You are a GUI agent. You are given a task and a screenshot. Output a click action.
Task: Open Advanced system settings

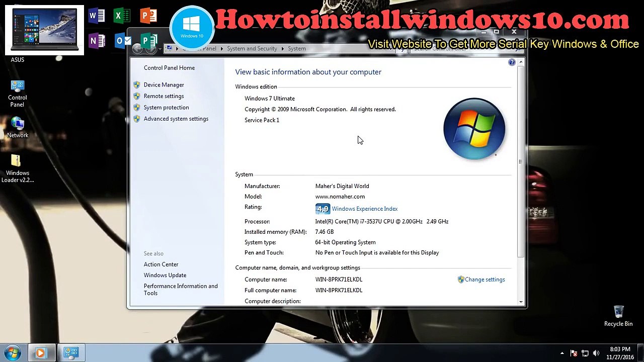point(176,119)
